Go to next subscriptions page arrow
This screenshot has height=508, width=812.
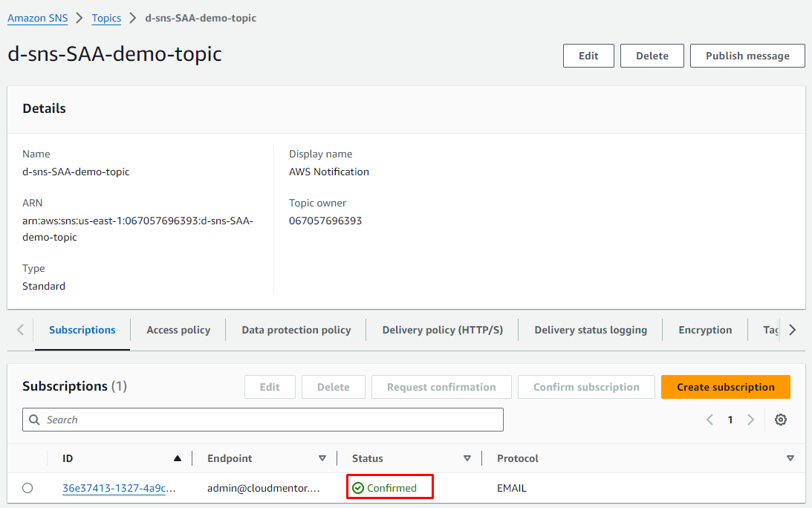tap(750, 420)
